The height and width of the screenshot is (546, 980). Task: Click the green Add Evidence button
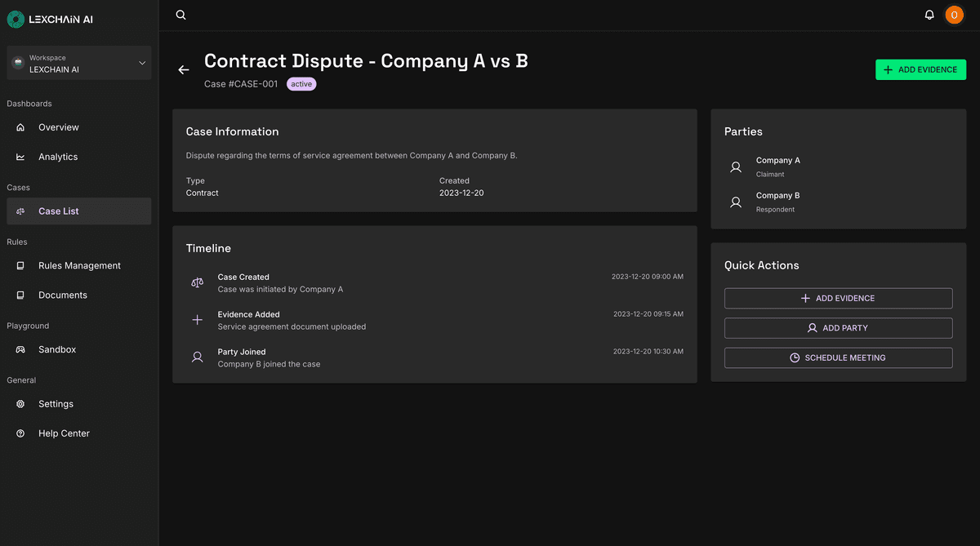click(x=920, y=70)
